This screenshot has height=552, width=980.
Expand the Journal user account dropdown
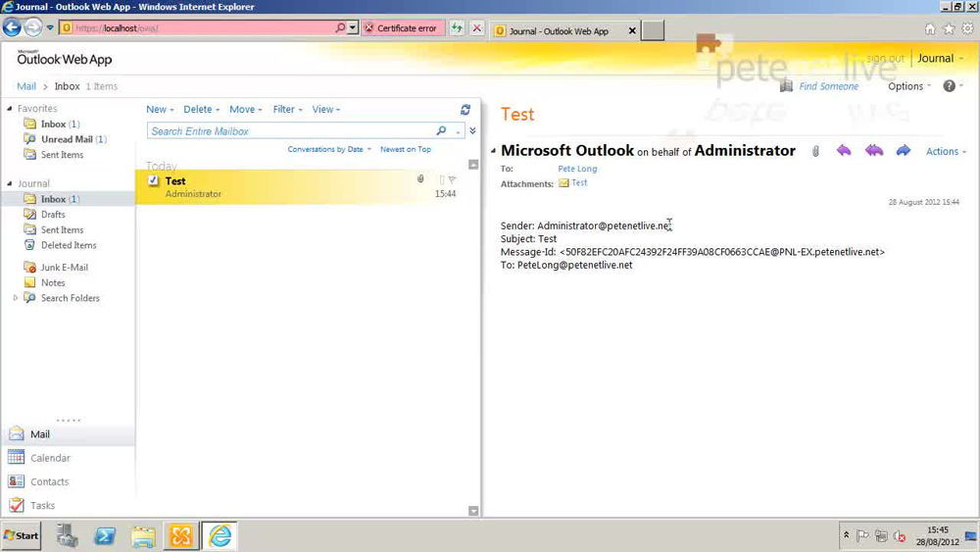[940, 58]
